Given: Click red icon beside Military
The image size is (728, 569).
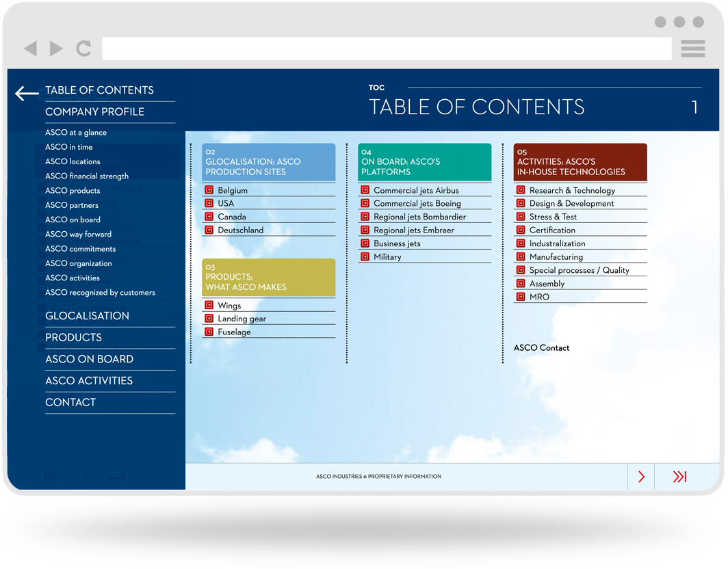Looking at the screenshot, I should pos(365,256).
